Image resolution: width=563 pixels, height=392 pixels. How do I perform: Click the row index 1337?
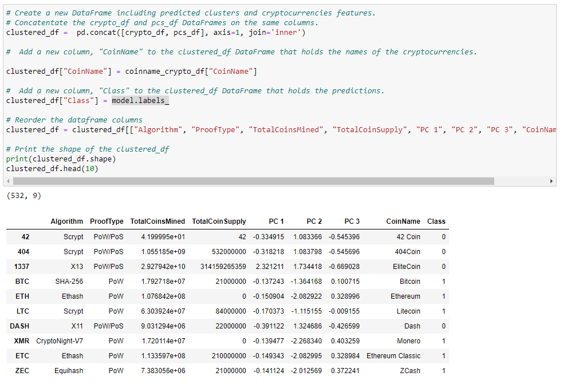pyautogui.click(x=22, y=267)
